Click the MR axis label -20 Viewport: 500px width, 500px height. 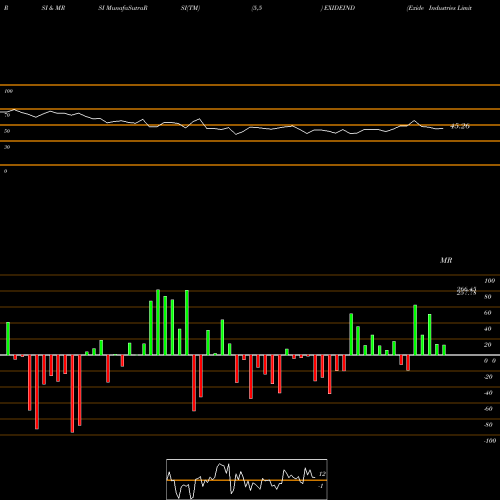coord(488,377)
